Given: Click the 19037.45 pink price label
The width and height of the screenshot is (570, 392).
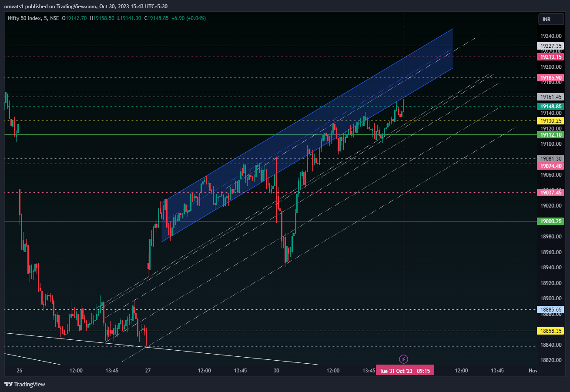Looking at the screenshot, I should click(x=550, y=192).
